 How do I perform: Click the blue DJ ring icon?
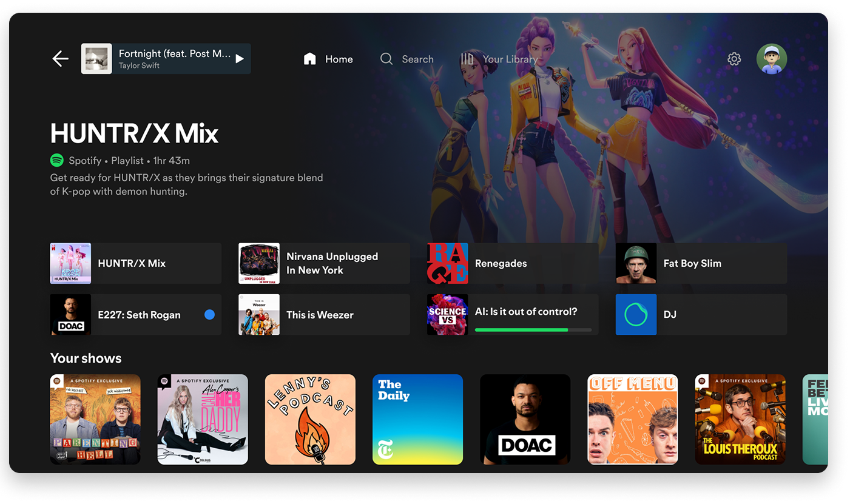[x=636, y=315]
